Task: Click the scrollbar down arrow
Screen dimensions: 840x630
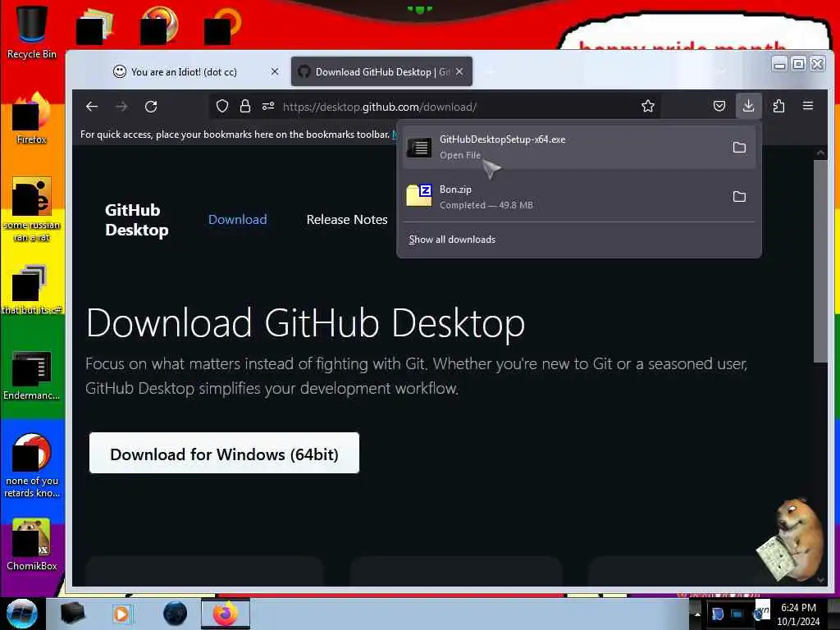Action: 820,580
